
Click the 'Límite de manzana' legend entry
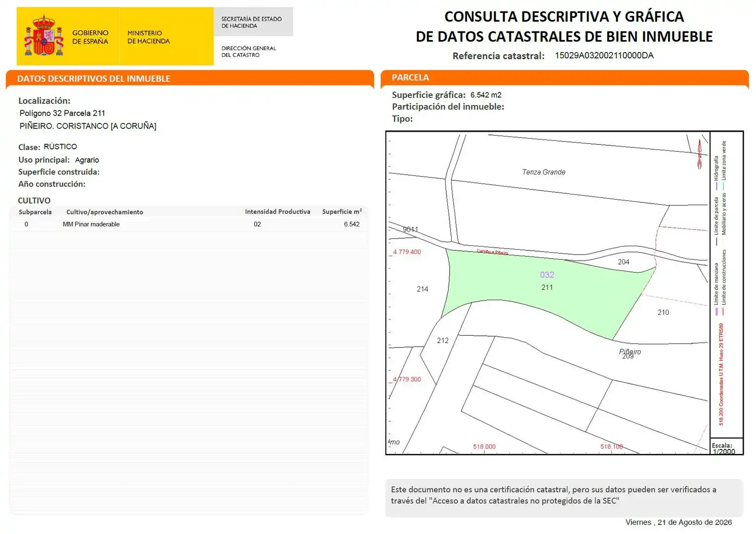click(x=716, y=289)
